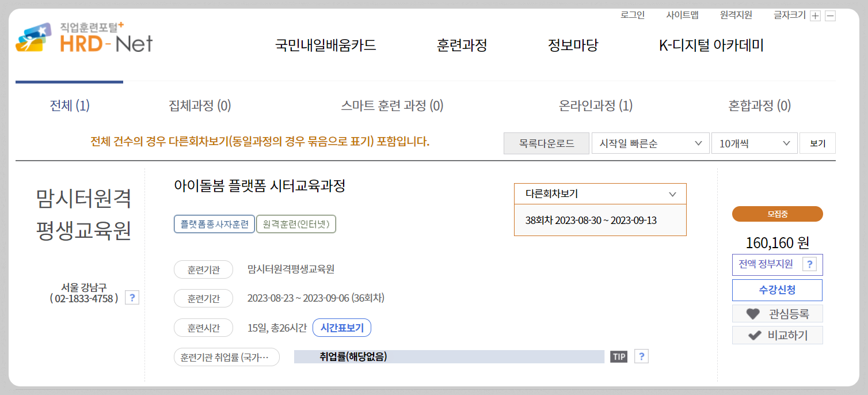Click the 전액 정부지원 label
This screenshot has height=395, width=868.
pyautogui.click(x=766, y=264)
